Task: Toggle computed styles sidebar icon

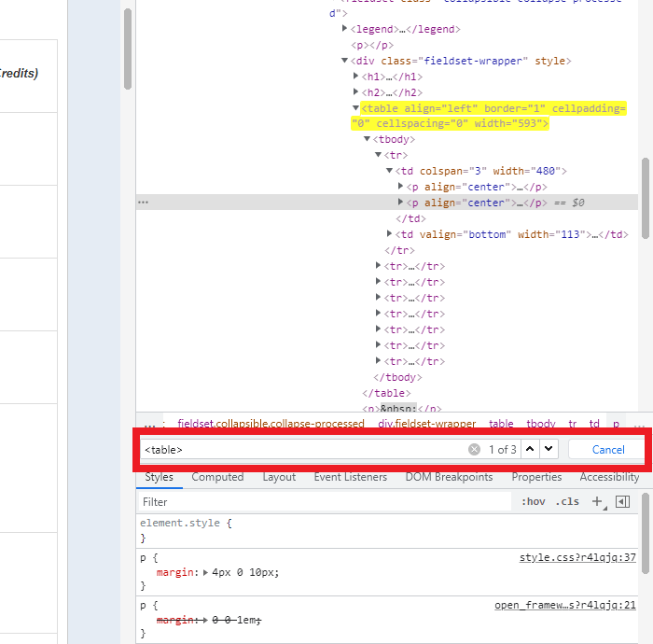Action: pyautogui.click(x=622, y=501)
